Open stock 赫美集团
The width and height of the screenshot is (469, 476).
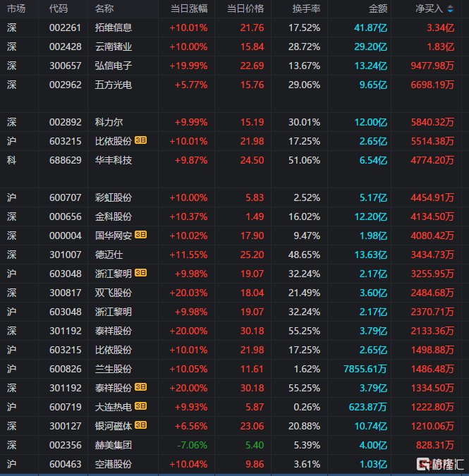114,446
